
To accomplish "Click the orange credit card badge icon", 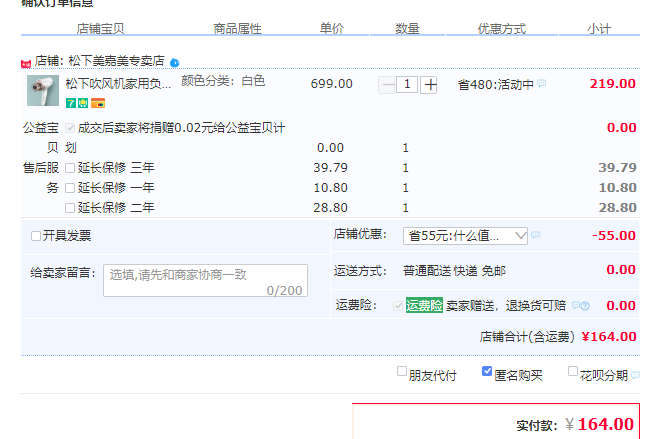I will (x=98, y=103).
